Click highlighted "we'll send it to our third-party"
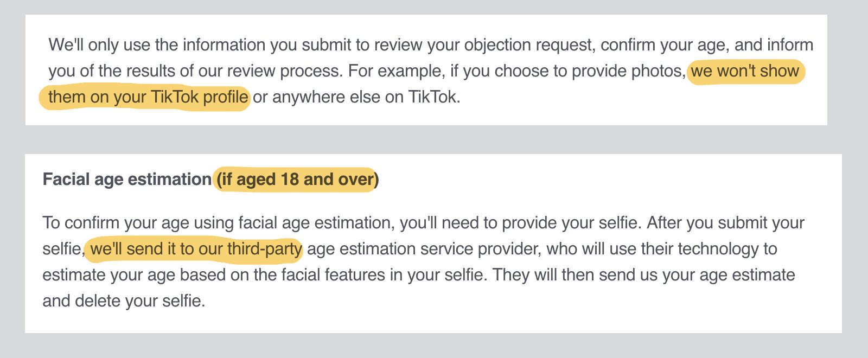This screenshot has height=358, width=868. tap(195, 249)
